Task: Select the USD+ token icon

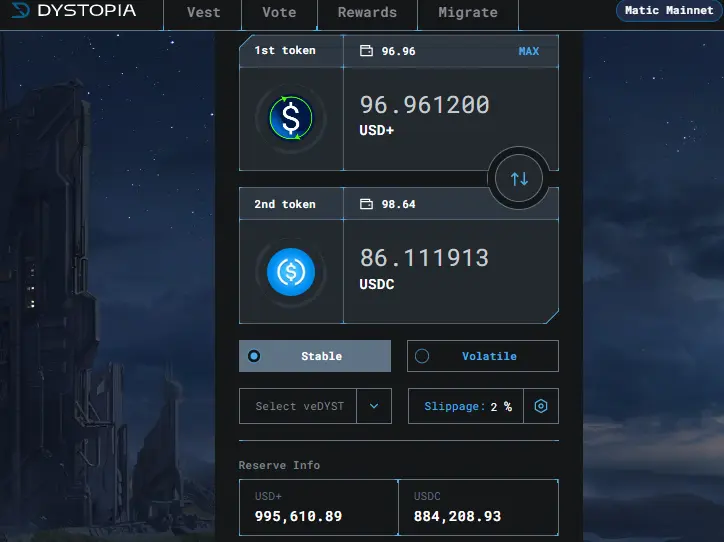Action: click(291, 118)
